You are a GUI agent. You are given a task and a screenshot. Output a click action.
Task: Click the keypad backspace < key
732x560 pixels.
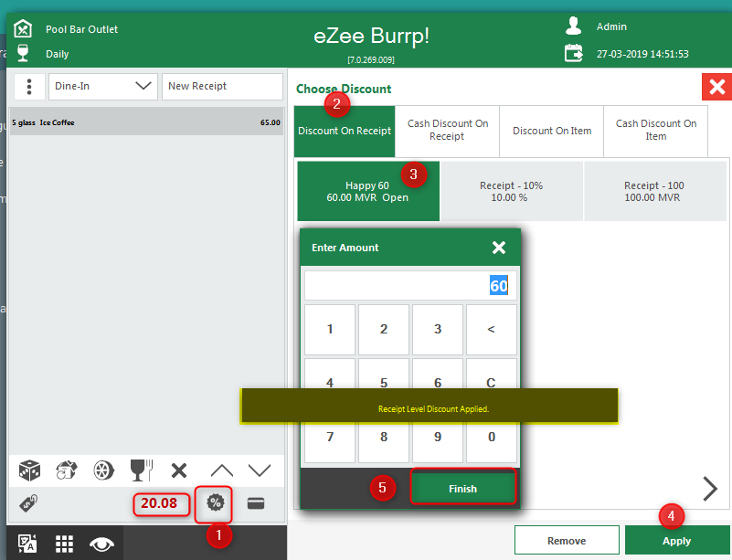[491, 330]
